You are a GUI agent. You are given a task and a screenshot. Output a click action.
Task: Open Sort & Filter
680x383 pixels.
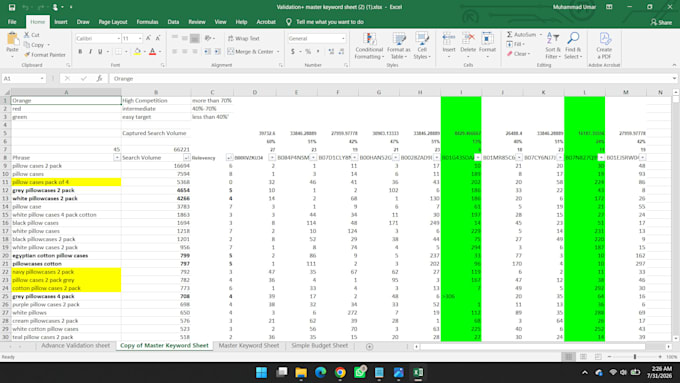(552, 46)
